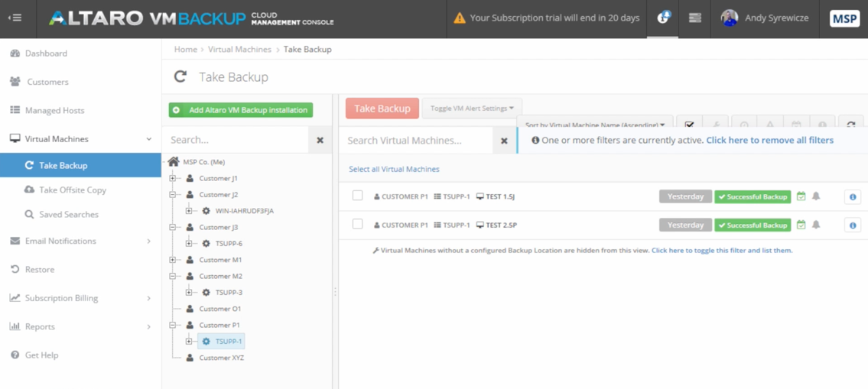Click Select all Virtual Machines link
868x389 pixels.
coord(394,170)
